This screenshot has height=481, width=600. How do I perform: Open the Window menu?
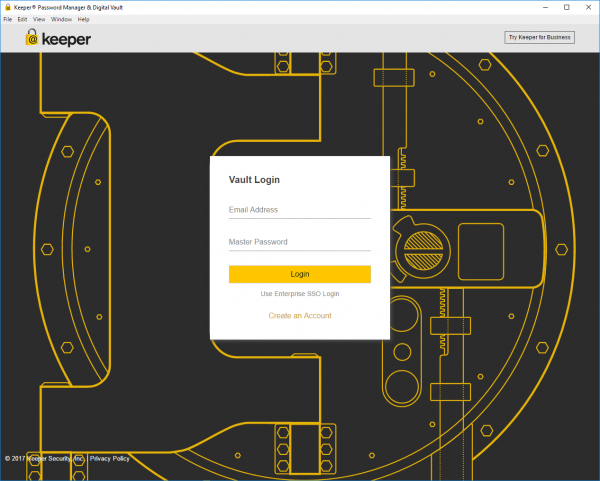click(x=61, y=19)
